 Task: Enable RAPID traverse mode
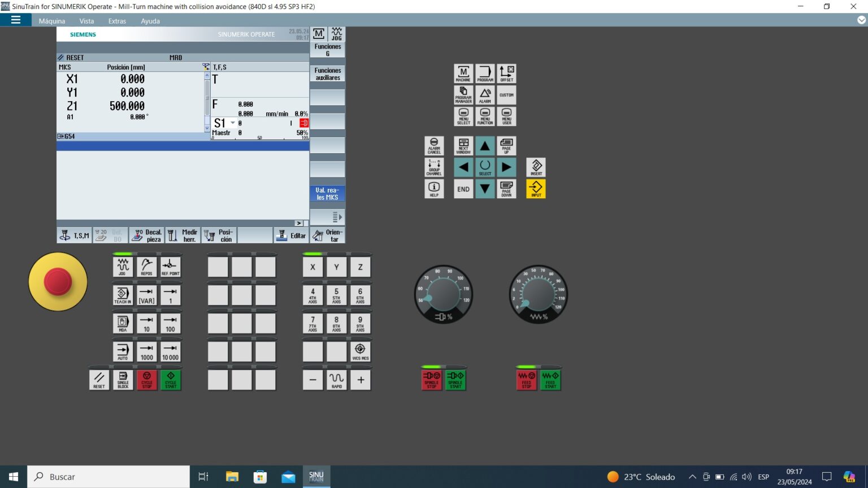[336, 379]
